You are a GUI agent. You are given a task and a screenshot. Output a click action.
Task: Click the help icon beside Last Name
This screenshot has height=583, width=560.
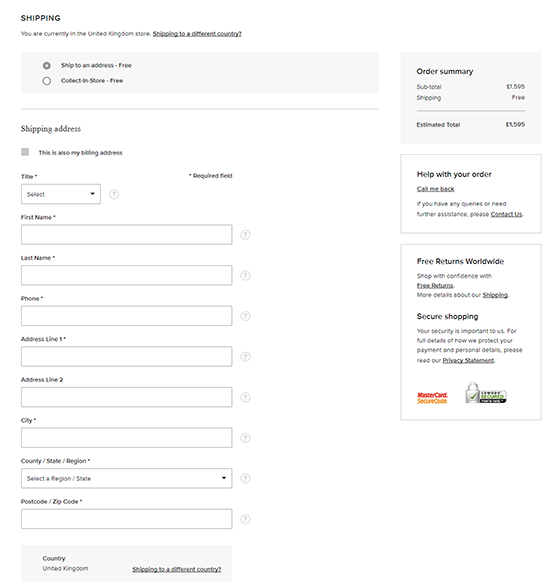point(245,276)
